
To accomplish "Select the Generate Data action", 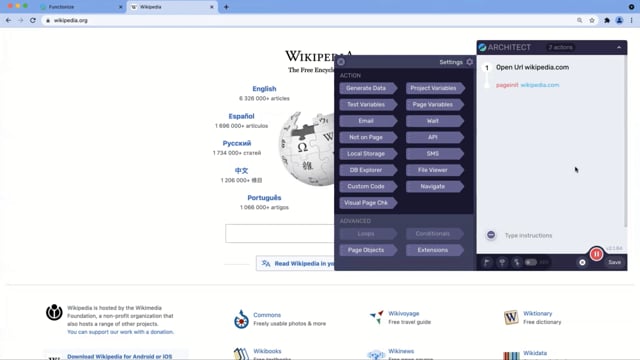I will click(368, 88).
